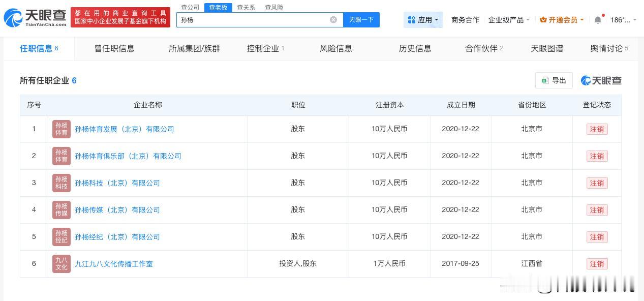644x301 pixels.
Task: Open the 任职信息 tab
Action: click(39, 48)
